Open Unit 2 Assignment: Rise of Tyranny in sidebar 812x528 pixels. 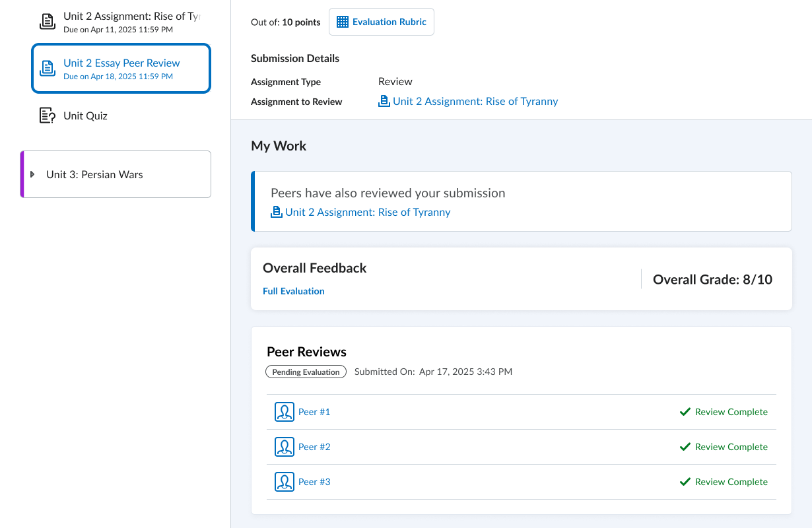tap(131, 16)
